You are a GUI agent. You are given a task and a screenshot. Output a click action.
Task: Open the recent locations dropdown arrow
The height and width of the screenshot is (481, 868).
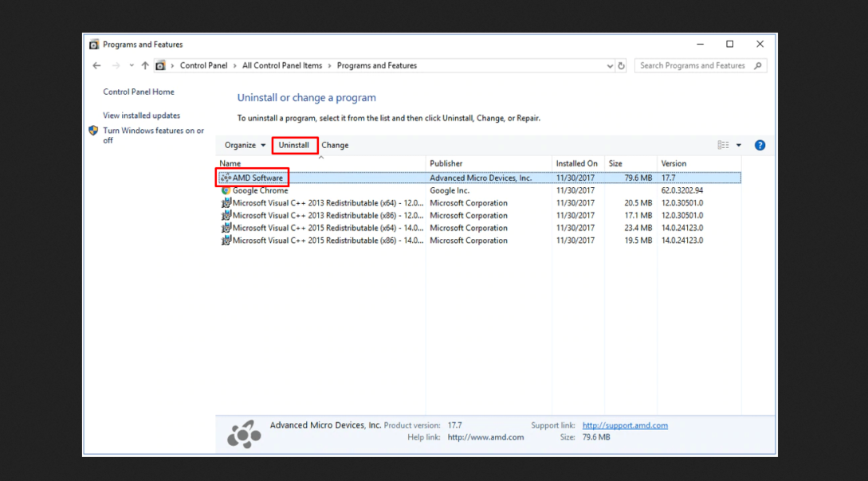coord(132,65)
